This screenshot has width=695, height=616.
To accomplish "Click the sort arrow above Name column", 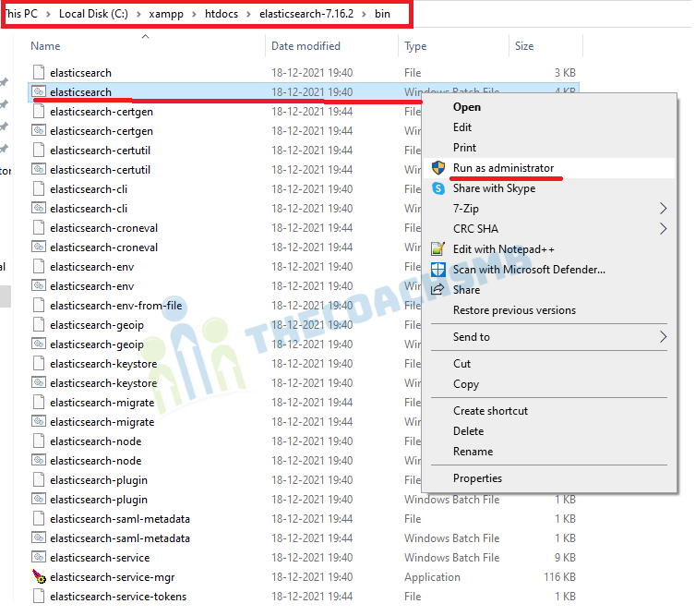I will coord(145,36).
